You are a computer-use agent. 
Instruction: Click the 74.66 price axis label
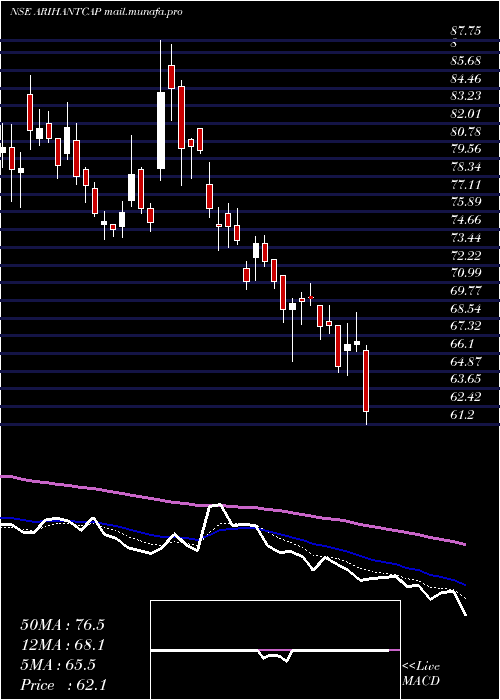(x=466, y=220)
